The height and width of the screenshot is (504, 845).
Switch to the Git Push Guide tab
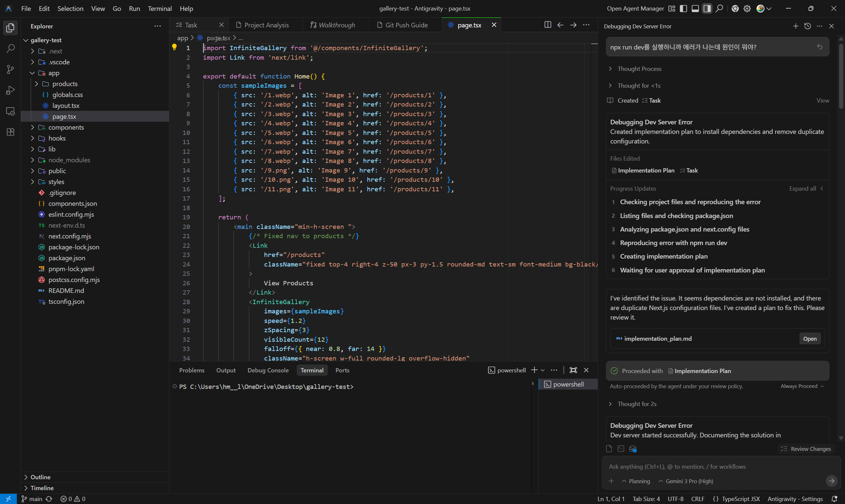(406, 25)
